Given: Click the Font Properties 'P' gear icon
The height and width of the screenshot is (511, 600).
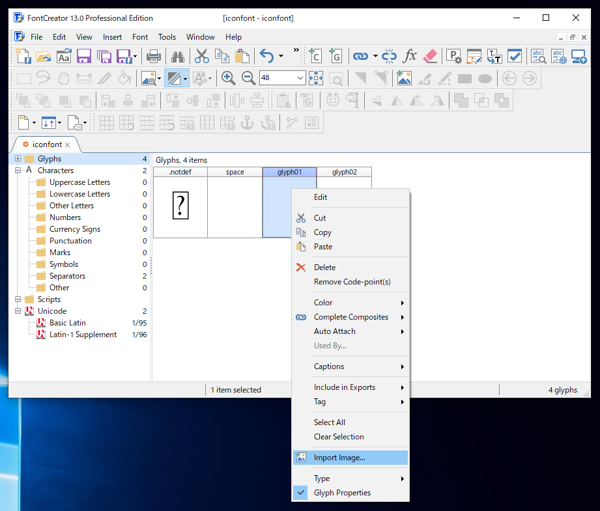Looking at the screenshot, I should 454,56.
